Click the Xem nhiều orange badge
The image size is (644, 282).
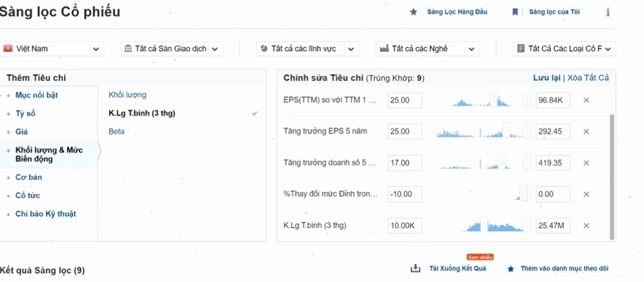[480, 257]
